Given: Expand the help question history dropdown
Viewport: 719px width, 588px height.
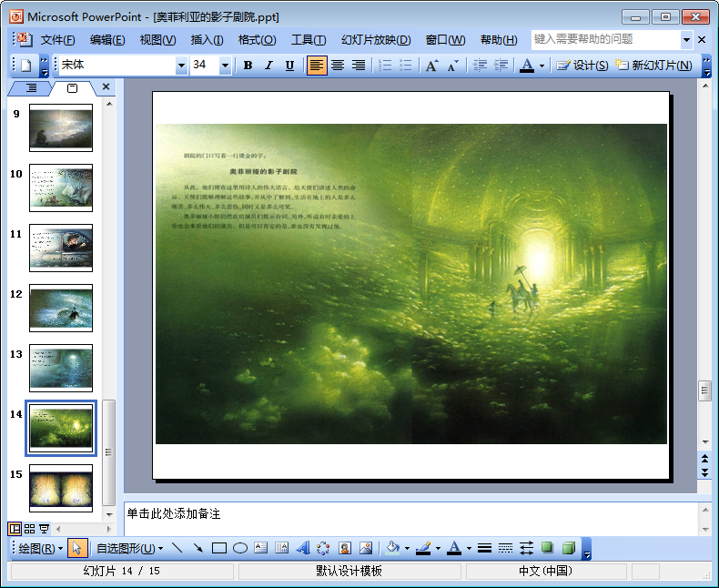Looking at the screenshot, I should pos(686,40).
